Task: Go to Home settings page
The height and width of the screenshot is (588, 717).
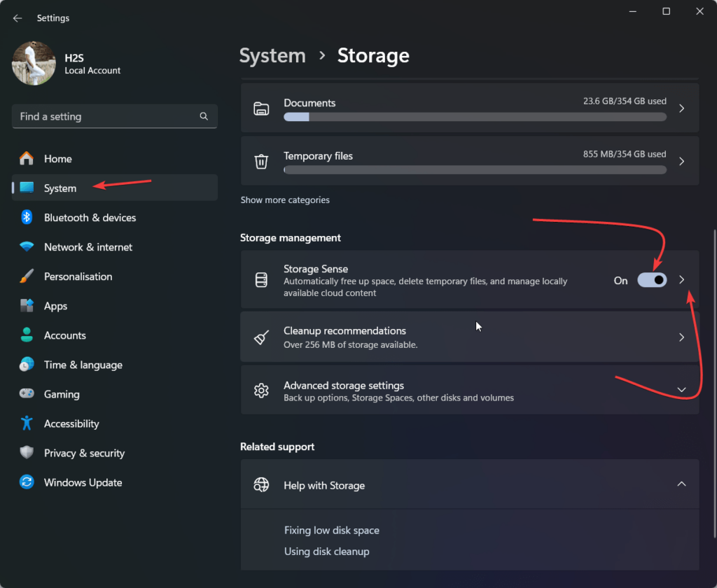Action: pos(114,159)
